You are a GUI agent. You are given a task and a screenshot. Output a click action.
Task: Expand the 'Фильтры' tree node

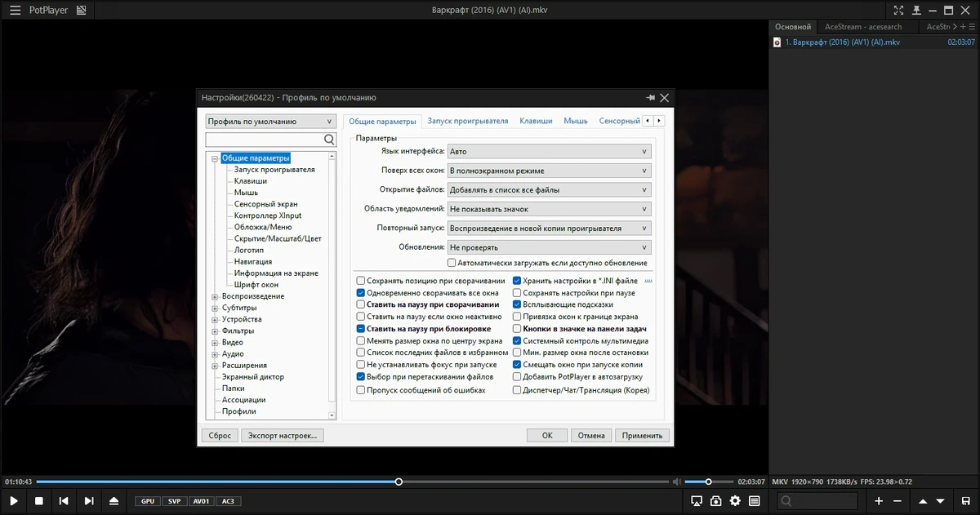pyautogui.click(x=216, y=331)
